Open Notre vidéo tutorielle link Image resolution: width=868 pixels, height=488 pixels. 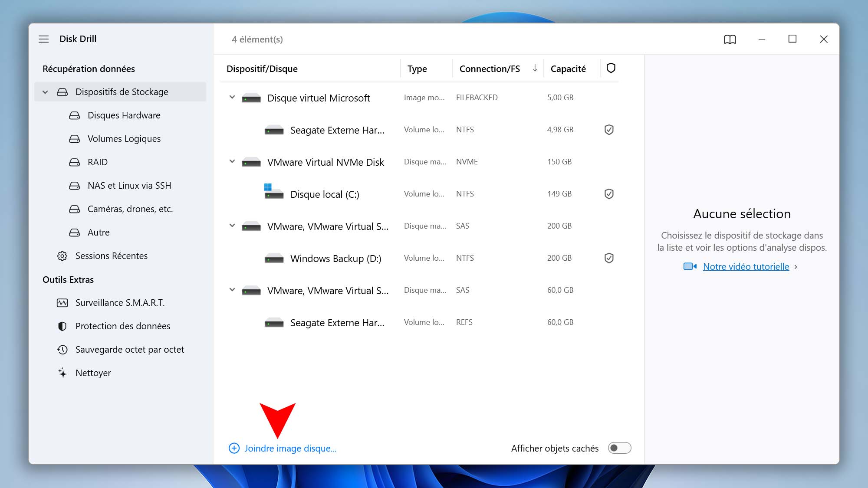tap(746, 267)
